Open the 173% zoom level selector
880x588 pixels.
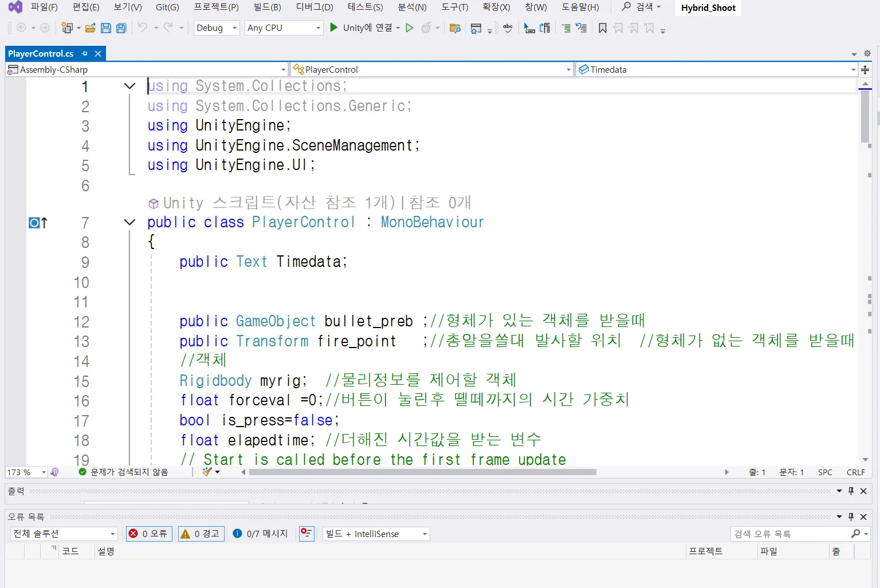pyautogui.click(x=25, y=472)
